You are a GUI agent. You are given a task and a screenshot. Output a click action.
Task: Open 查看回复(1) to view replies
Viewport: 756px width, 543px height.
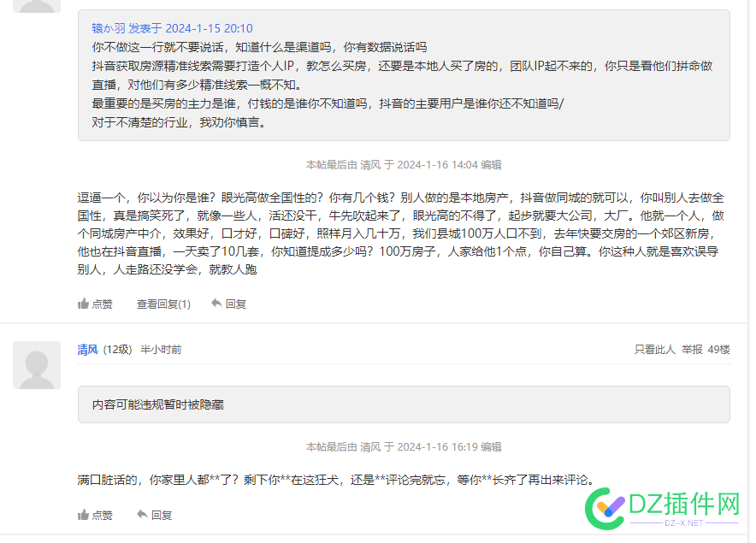pyautogui.click(x=163, y=302)
